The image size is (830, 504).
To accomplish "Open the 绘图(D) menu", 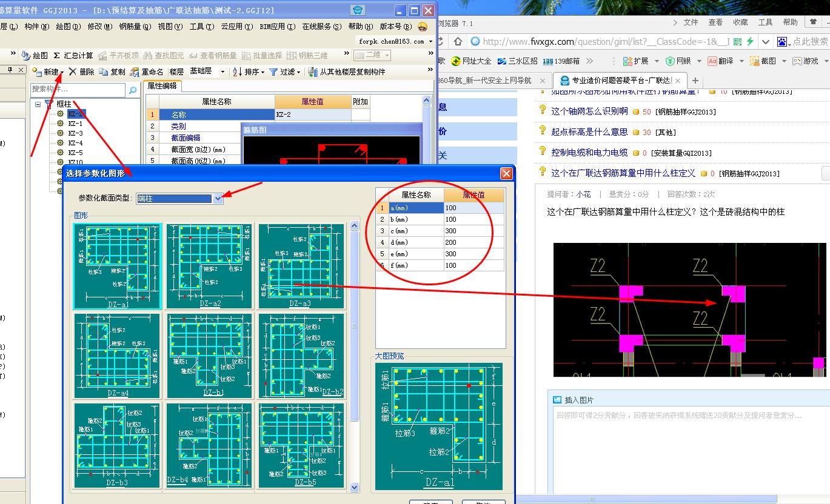I will tap(68, 27).
